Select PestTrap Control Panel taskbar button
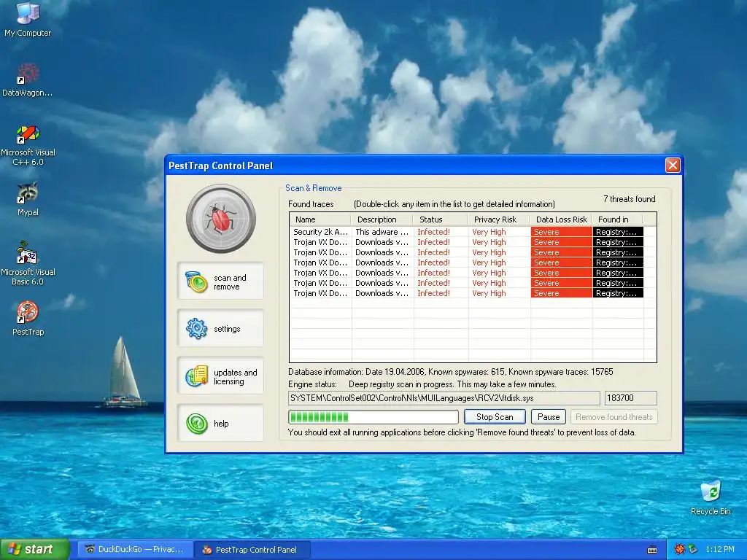 point(252,550)
